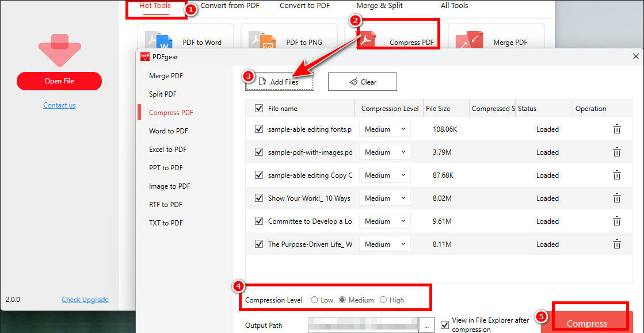Uncheck sample-able editing fonts file
This screenshot has height=333, width=644.
click(259, 129)
